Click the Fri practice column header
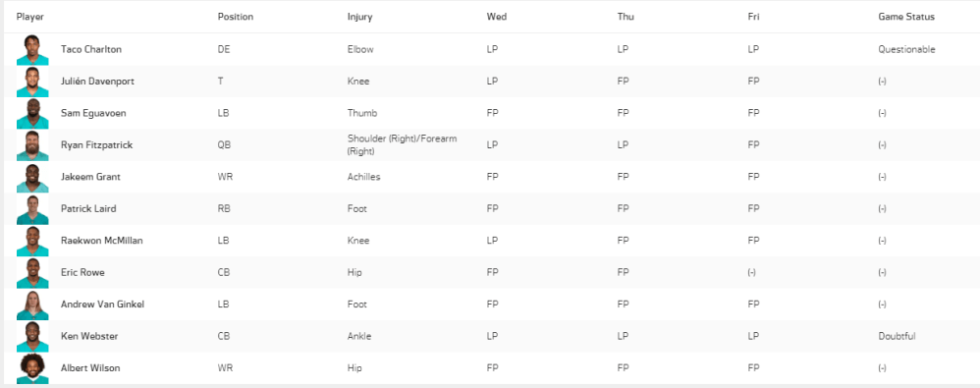Viewport: 980px width, 388px height. click(754, 17)
